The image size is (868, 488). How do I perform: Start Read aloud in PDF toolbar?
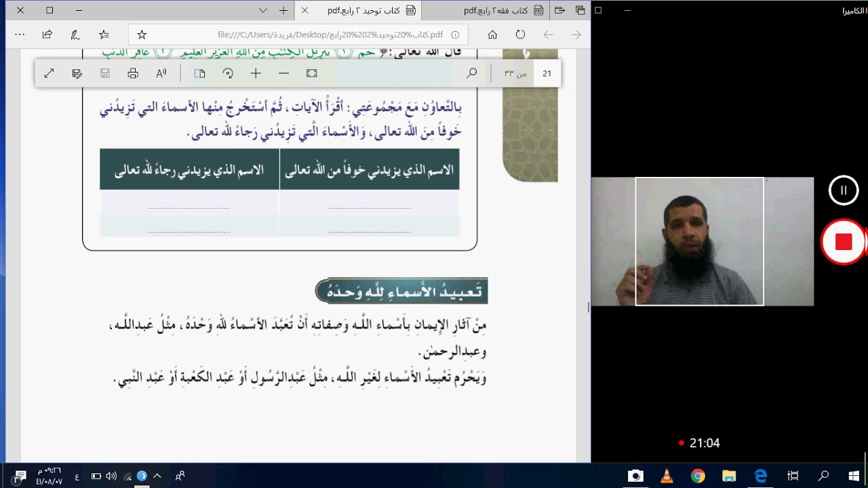(161, 73)
